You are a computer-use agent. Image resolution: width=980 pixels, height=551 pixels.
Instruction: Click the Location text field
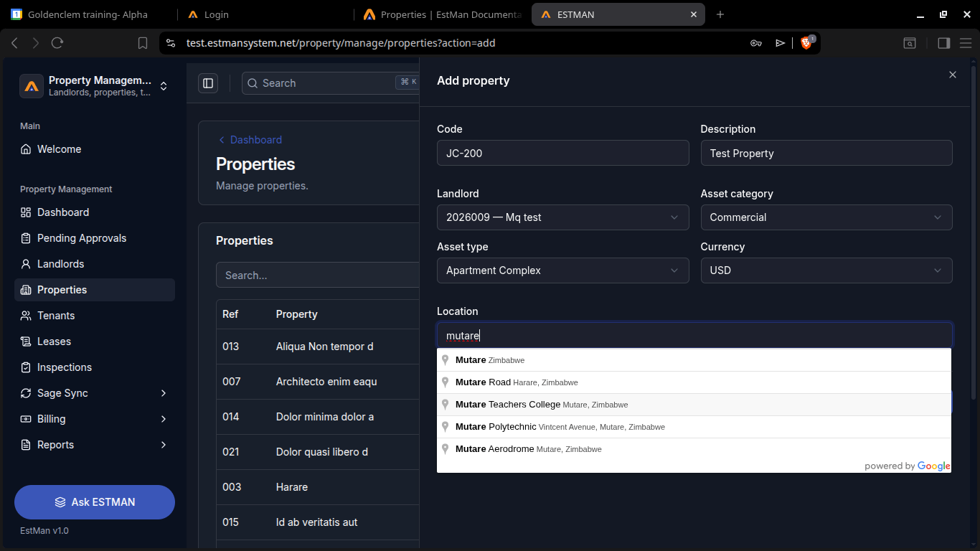(x=694, y=335)
